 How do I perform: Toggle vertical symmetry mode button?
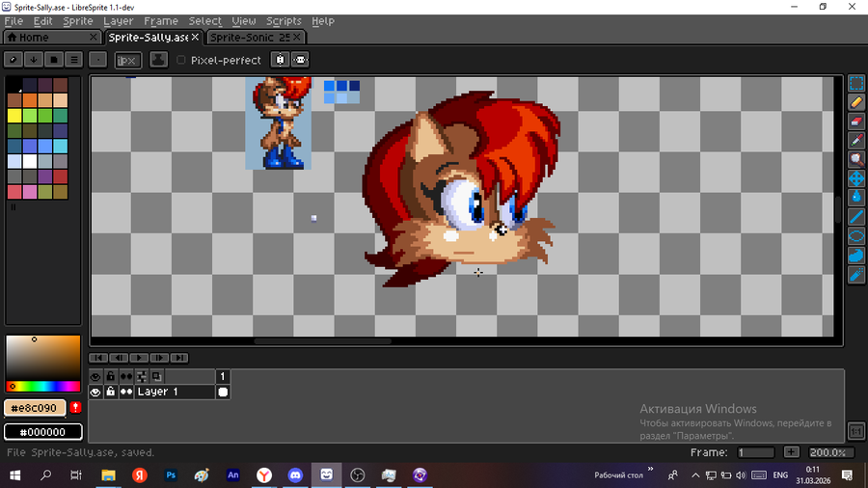tap(280, 60)
